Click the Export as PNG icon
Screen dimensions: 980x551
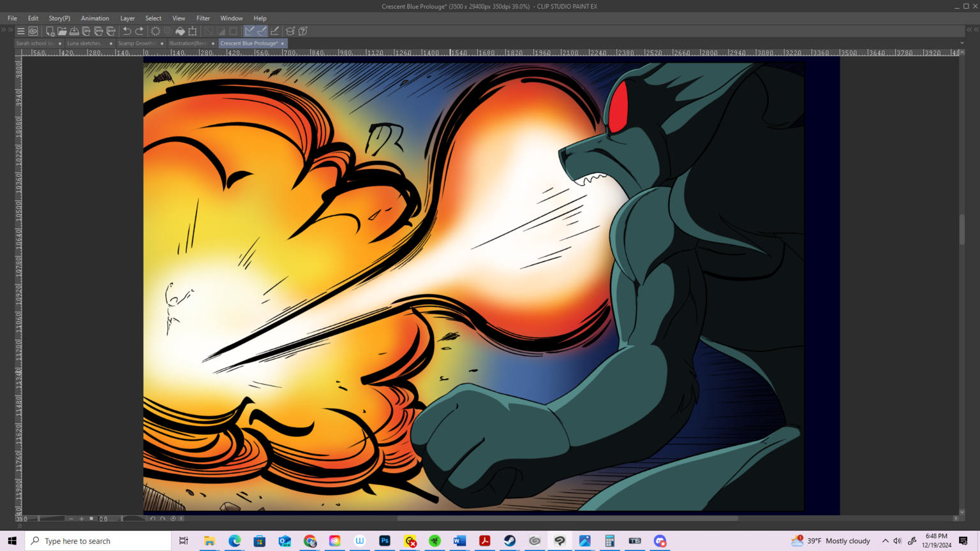pyautogui.click(x=99, y=31)
